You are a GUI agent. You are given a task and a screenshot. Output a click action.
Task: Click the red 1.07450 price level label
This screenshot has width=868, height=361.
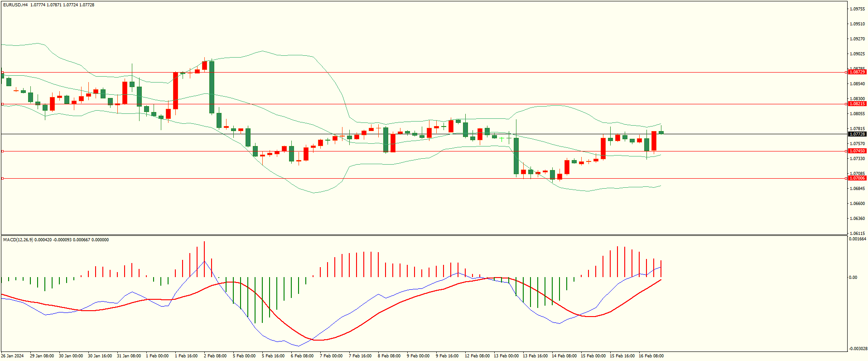[857, 151]
